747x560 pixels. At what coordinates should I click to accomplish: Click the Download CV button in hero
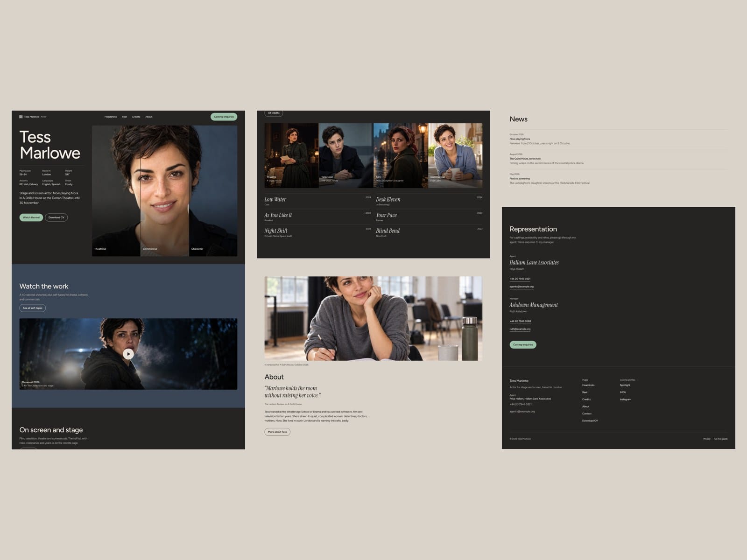click(x=56, y=217)
